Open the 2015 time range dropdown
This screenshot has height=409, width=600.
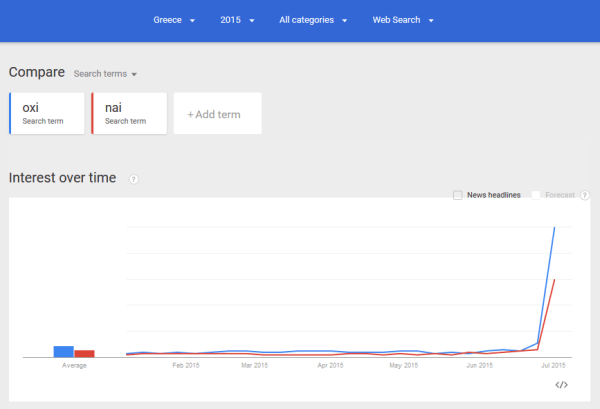238,20
